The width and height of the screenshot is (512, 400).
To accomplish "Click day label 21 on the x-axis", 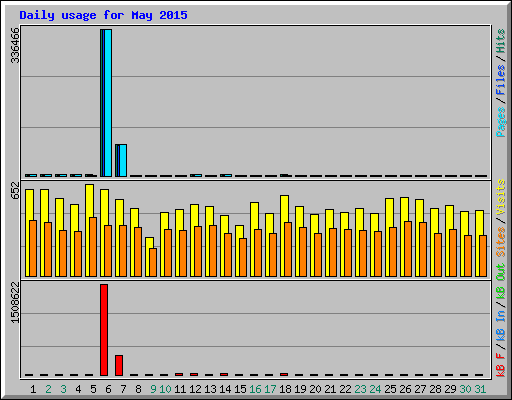I will 330,389.
